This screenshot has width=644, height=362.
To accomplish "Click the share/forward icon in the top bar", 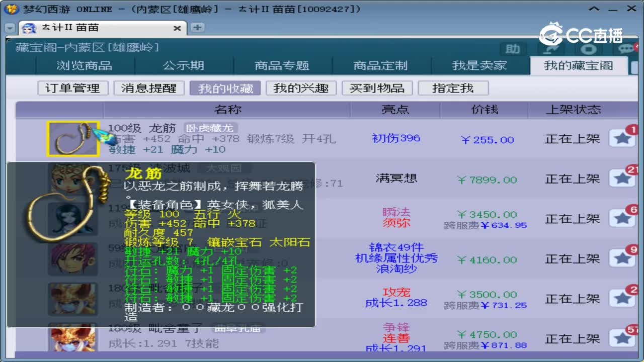I will click(x=552, y=50).
